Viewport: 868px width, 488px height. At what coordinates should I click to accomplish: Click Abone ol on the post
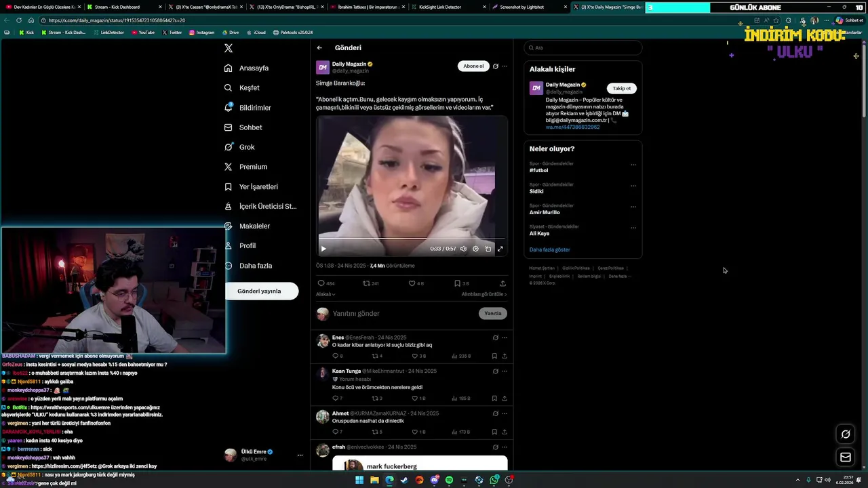(473, 66)
